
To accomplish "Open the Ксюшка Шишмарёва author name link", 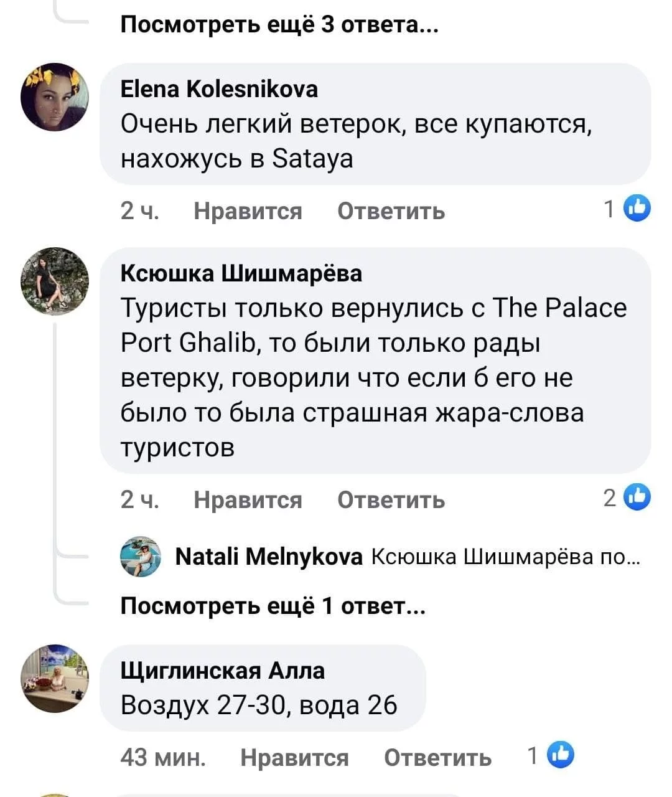I will point(241,273).
